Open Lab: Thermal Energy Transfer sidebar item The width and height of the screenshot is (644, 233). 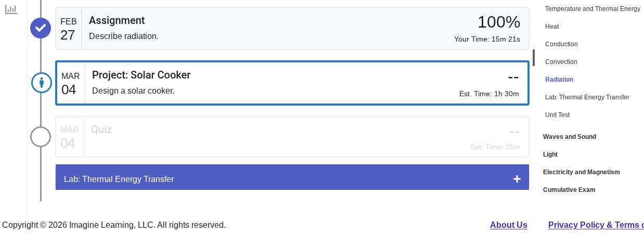587,97
